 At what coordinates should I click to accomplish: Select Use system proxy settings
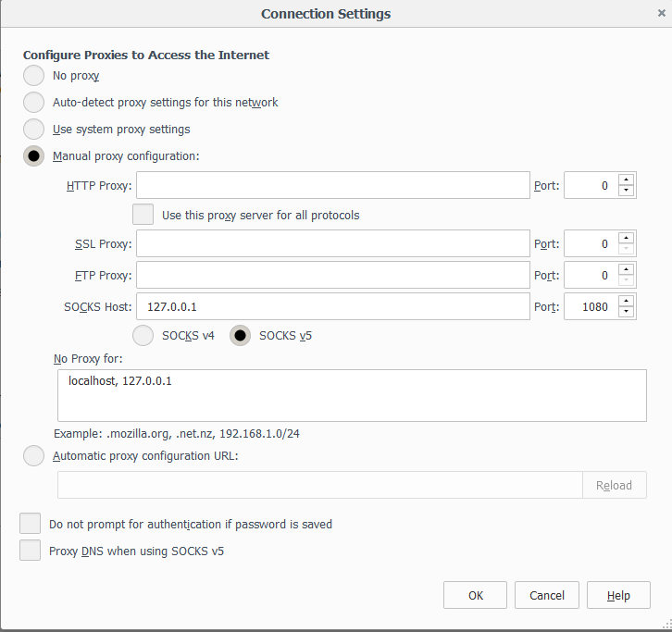pos(33,130)
